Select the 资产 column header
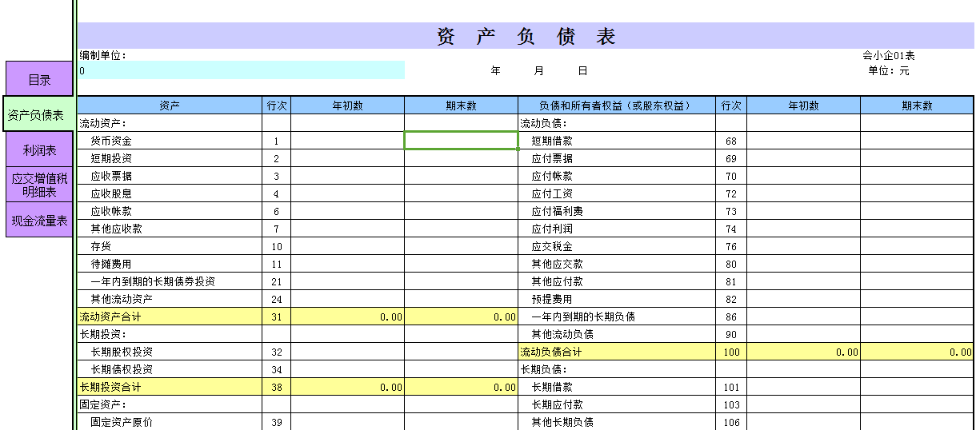 (170, 106)
